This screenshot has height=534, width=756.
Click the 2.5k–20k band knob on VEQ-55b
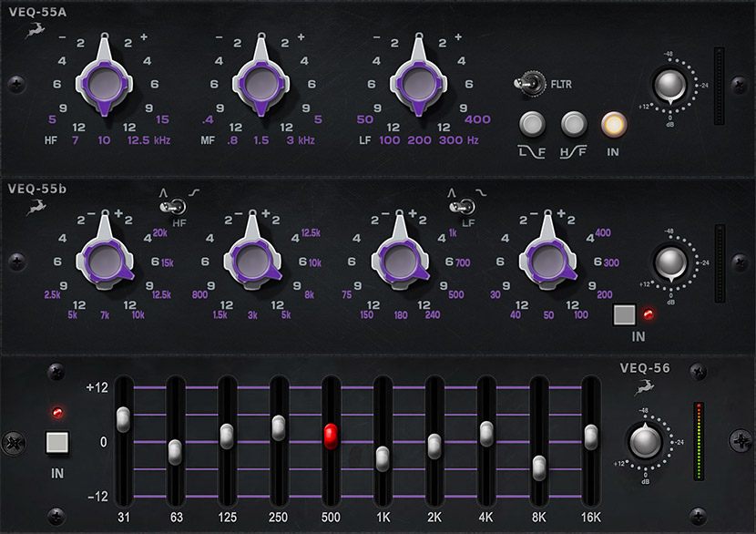click(x=105, y=261)
